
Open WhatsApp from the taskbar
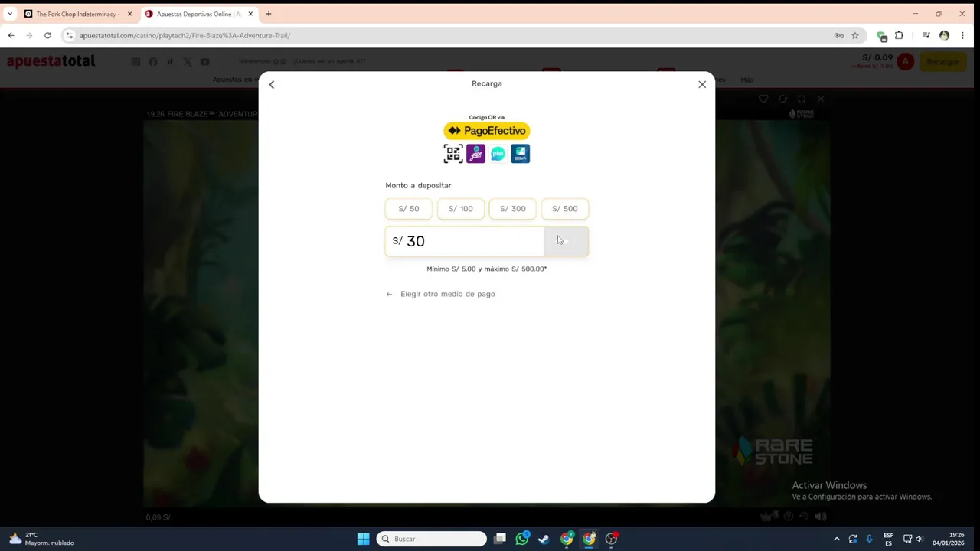(x=522, y=539)
